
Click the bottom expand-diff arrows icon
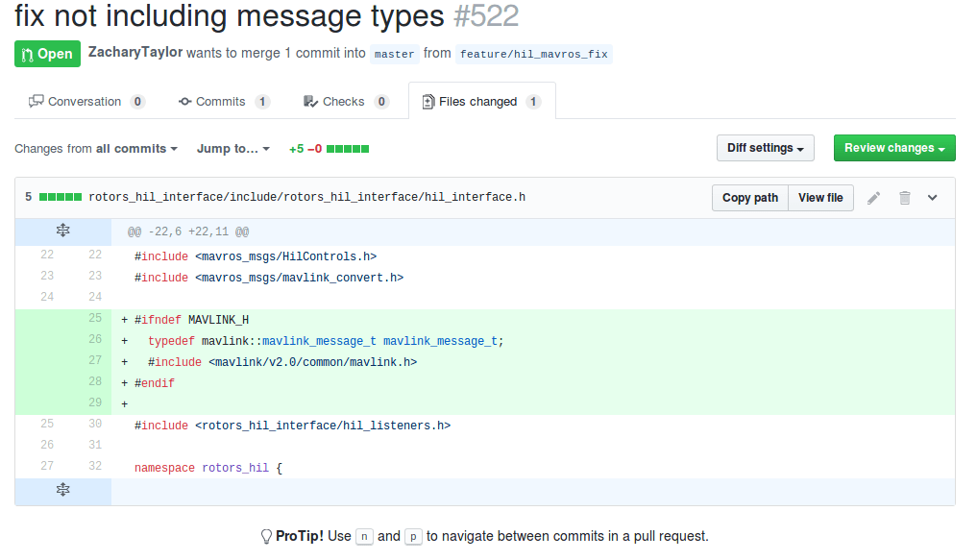[x=63, y=490]
